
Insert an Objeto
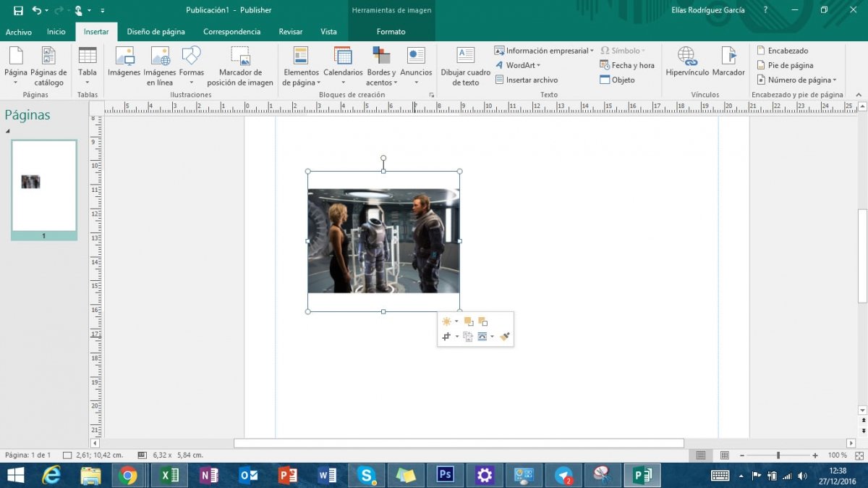(x=617, y=80)
